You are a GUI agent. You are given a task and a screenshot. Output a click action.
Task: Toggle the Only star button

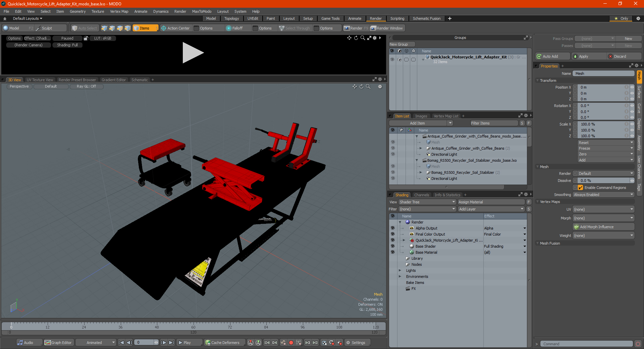(x=622, y=18)
